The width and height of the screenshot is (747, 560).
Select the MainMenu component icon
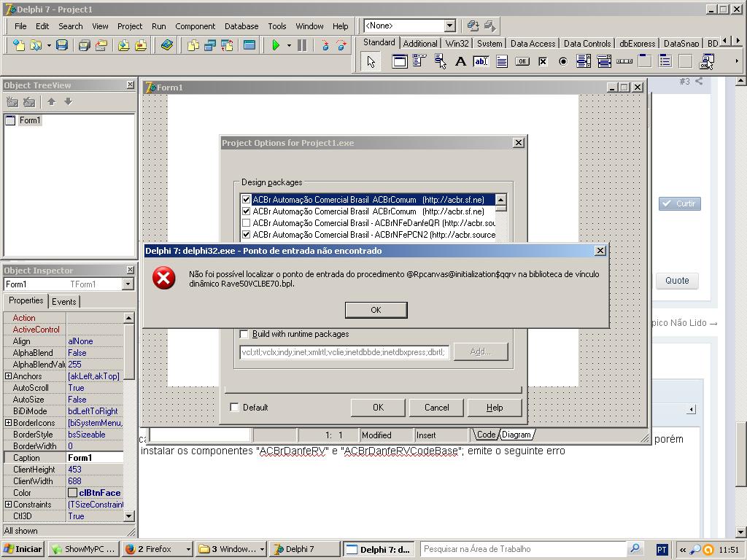point(419,61)
